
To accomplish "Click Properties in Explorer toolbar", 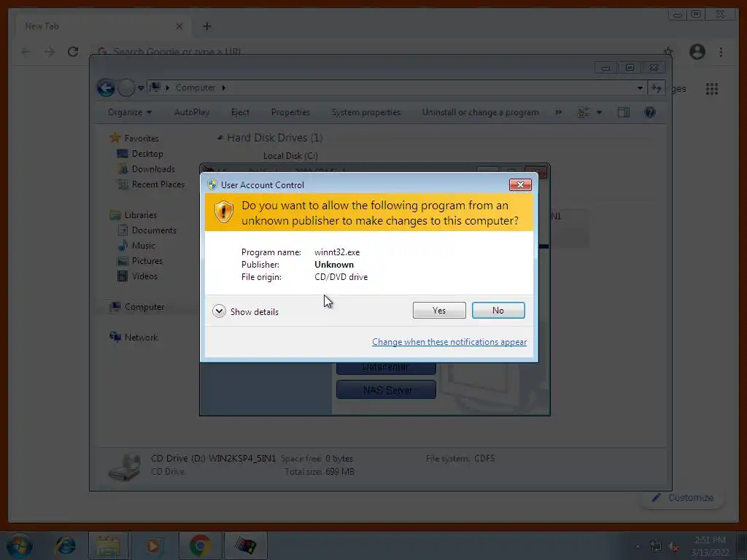I will 290,112.
